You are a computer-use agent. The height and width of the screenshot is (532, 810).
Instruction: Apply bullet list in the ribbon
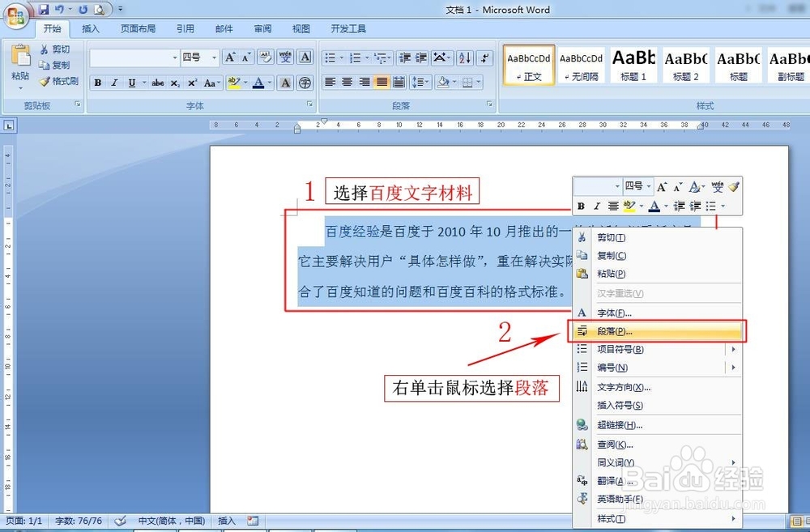pyautogui.click(x=330, y=57)
